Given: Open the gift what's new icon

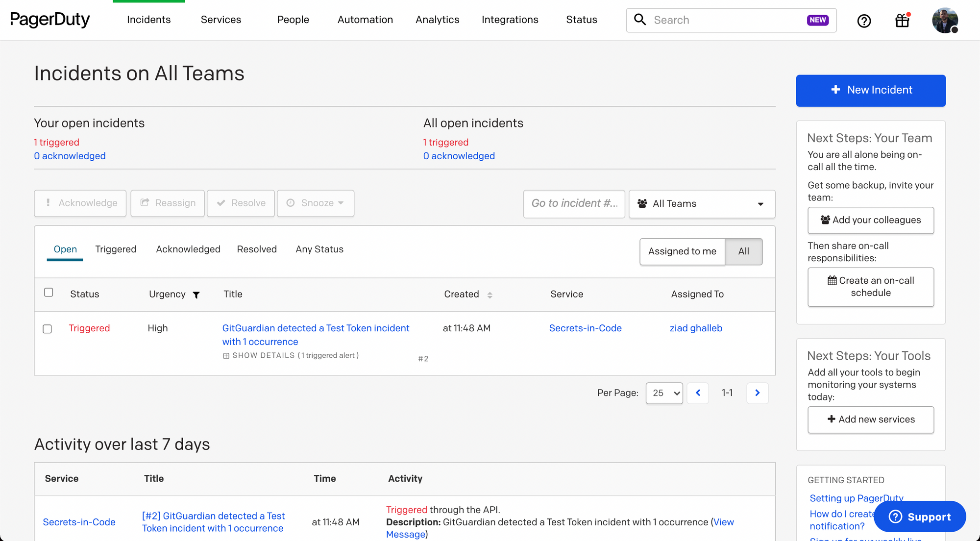Looking at the screenshot, I should [x=902, y=21].
